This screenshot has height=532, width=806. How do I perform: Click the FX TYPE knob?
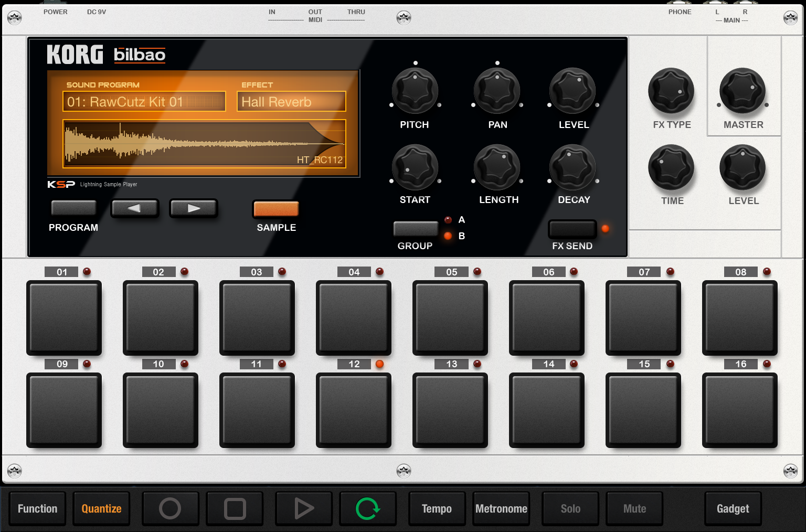click(671, 90)
